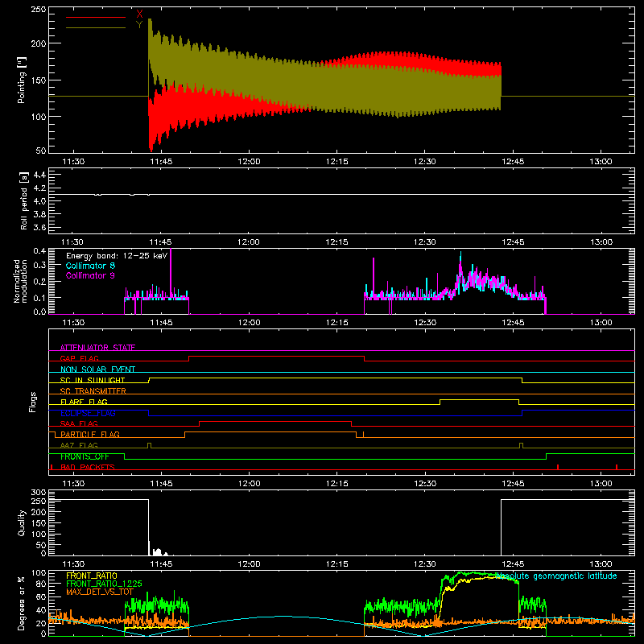The image size is (644, 644).
Task: Click the 12:30 label under modulation plot
Action: pos(425,323)
